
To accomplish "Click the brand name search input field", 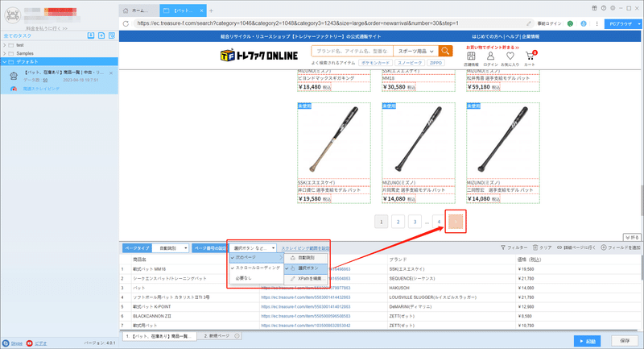I will [x=352, y=51].
